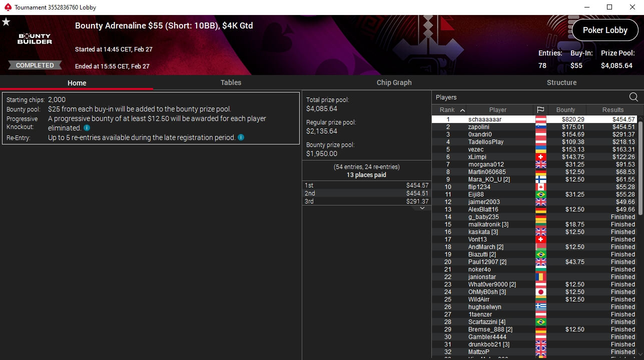Screen dimensions: 644x360
Task: Click the Player column header
Action: click(x=497, y=110)
